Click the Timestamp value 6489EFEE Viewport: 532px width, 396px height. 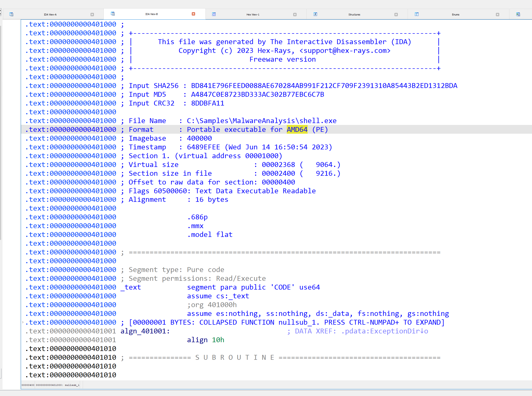click(x=203, y=147)
